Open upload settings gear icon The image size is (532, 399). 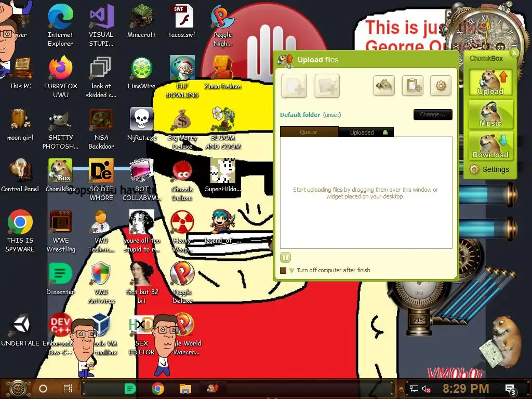[x=441, y=86]
